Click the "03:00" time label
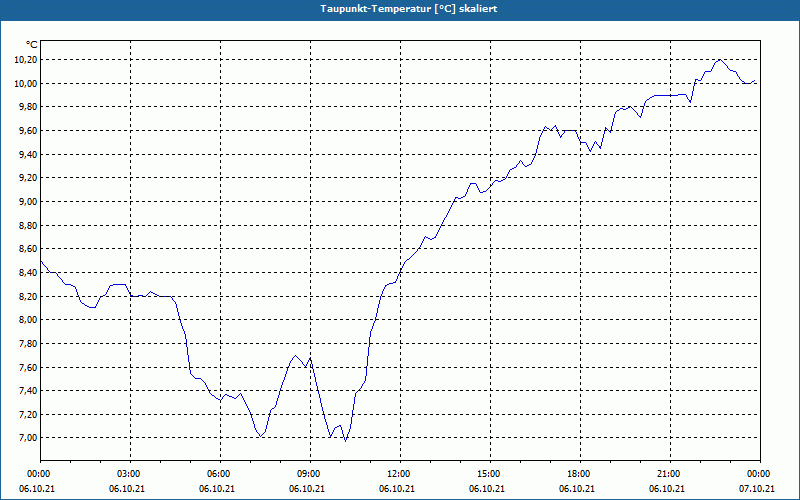 (127, 473)
